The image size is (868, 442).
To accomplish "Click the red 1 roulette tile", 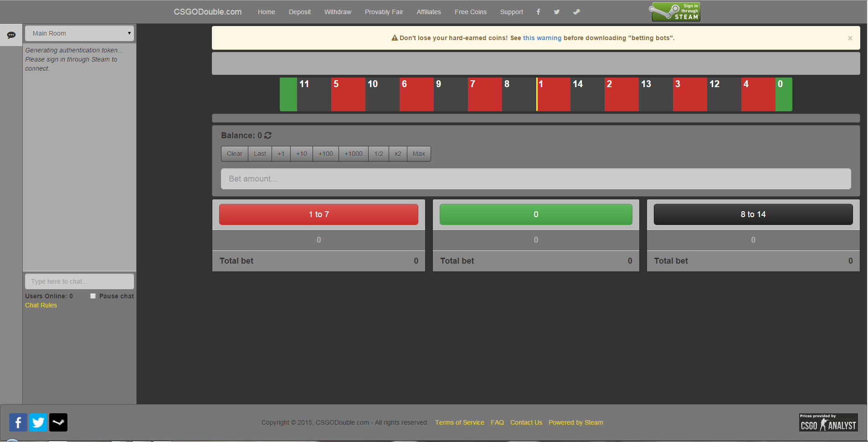I will click(x=553, y=94).
